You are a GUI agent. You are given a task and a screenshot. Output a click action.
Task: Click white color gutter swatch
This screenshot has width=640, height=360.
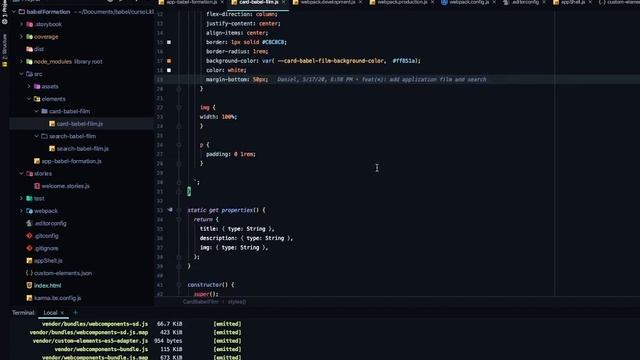pyautogui.click(x=169, y=70)
